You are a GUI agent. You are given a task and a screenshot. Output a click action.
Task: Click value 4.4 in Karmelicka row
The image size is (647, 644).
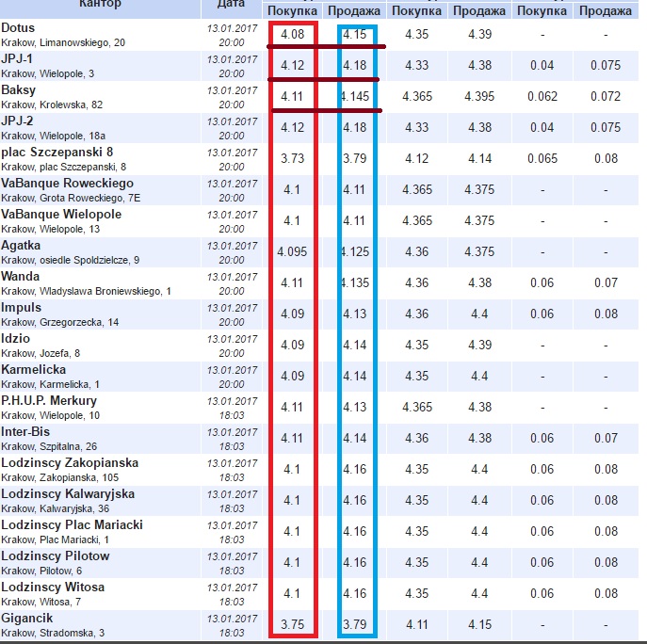[x=479, y=377]
